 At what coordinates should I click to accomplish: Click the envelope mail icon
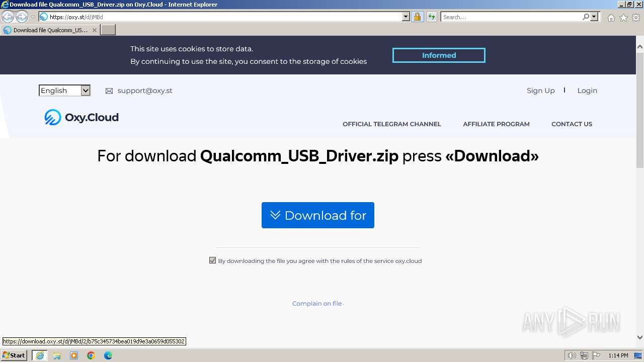[109, 91]
